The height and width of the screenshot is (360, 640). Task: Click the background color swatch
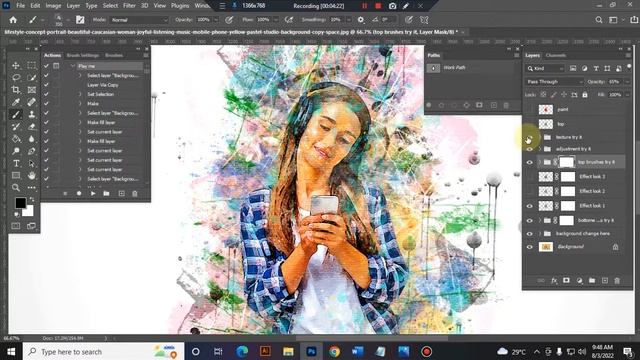click(28, 211)
